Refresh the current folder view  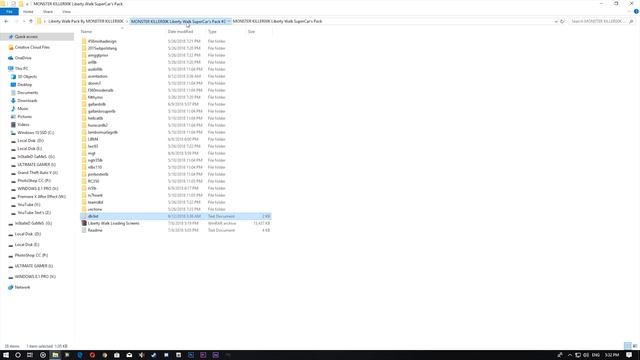pos(562,21)
